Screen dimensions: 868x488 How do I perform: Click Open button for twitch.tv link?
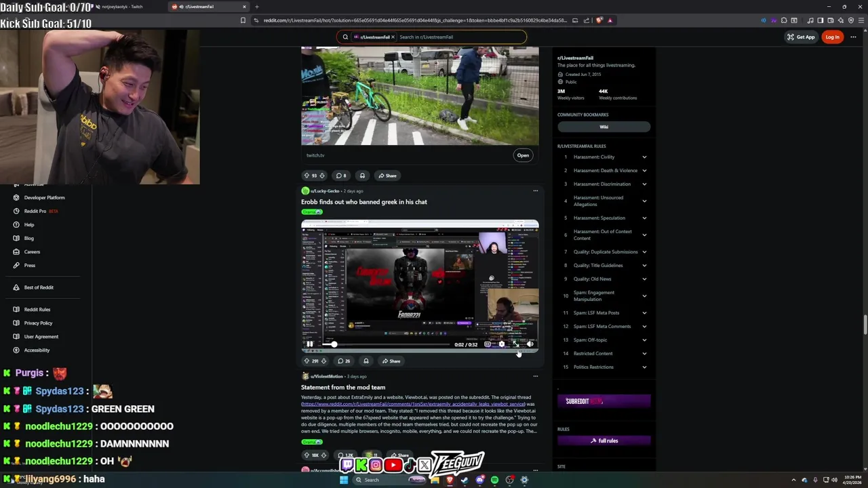(523, 155)
